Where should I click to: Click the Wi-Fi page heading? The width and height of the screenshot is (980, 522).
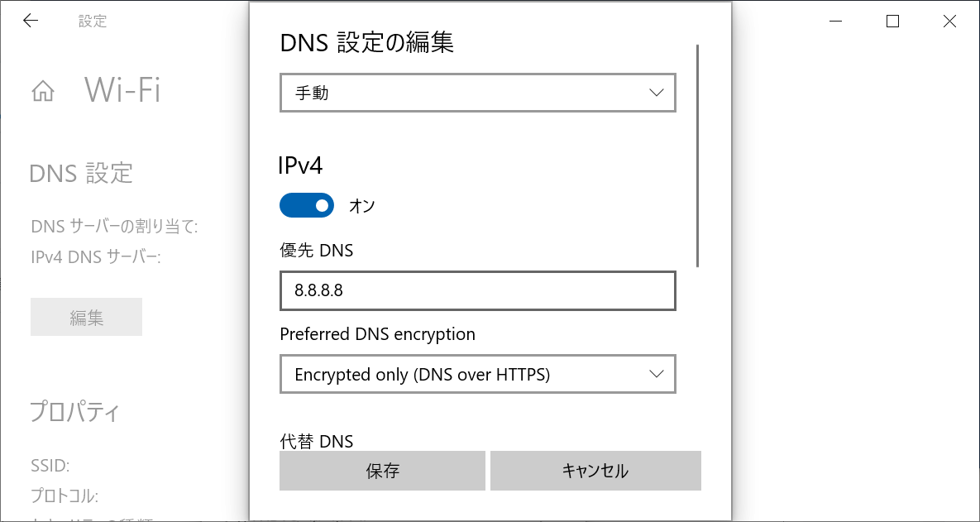pyautogui.click(x=123, y=91)
